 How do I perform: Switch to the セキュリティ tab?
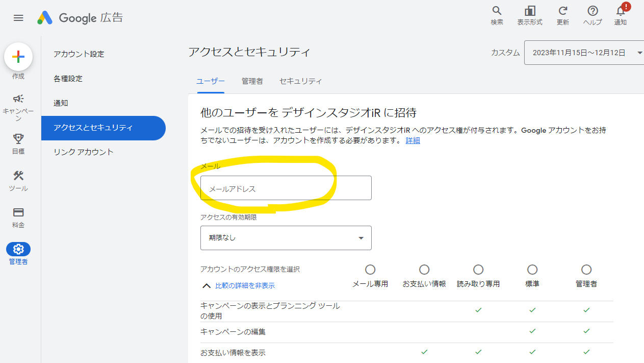coord(301,81)
